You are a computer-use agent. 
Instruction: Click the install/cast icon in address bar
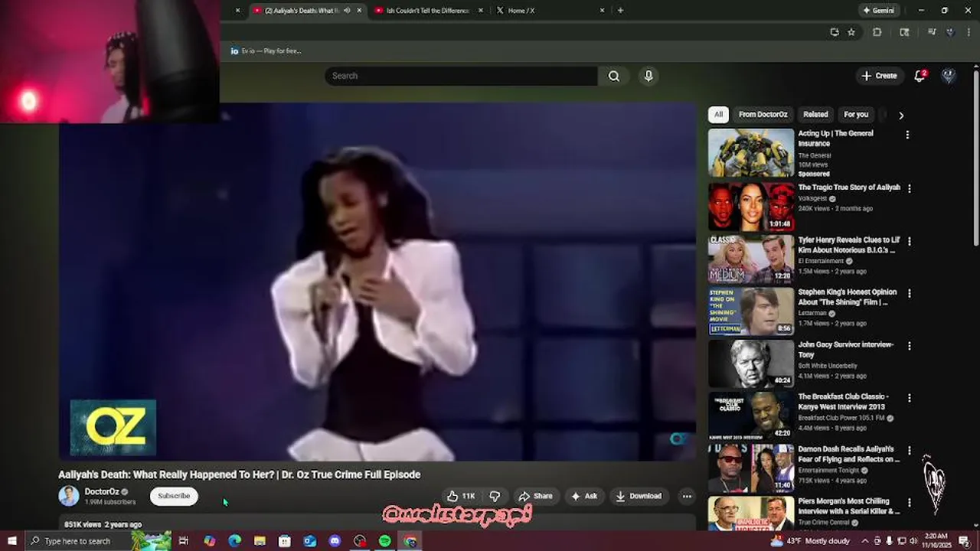834,32
